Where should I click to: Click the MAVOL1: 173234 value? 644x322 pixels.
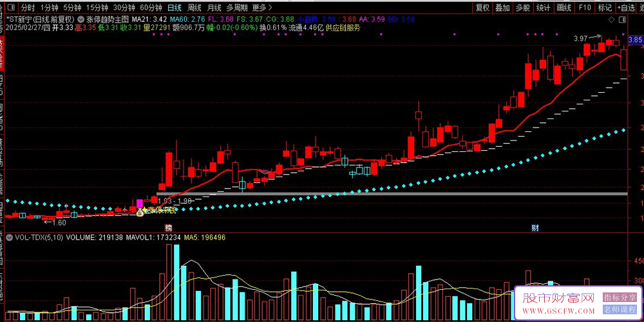point(154,238)
